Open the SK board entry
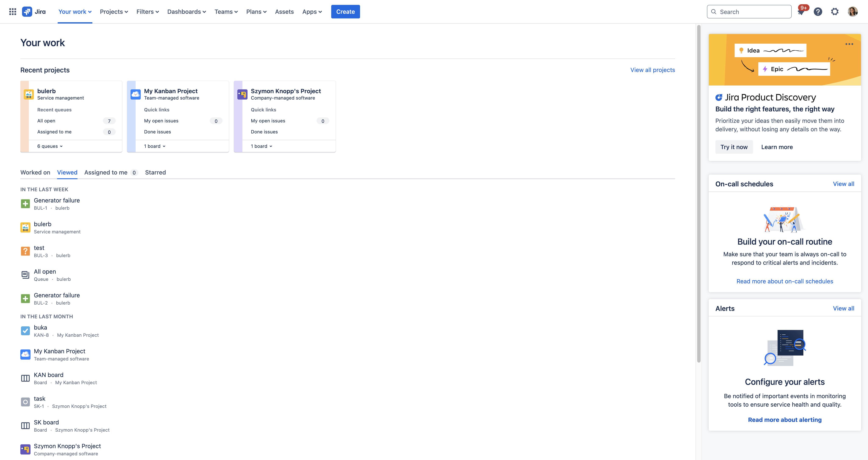This screenshot has width=868, height=460. point(46,422)
